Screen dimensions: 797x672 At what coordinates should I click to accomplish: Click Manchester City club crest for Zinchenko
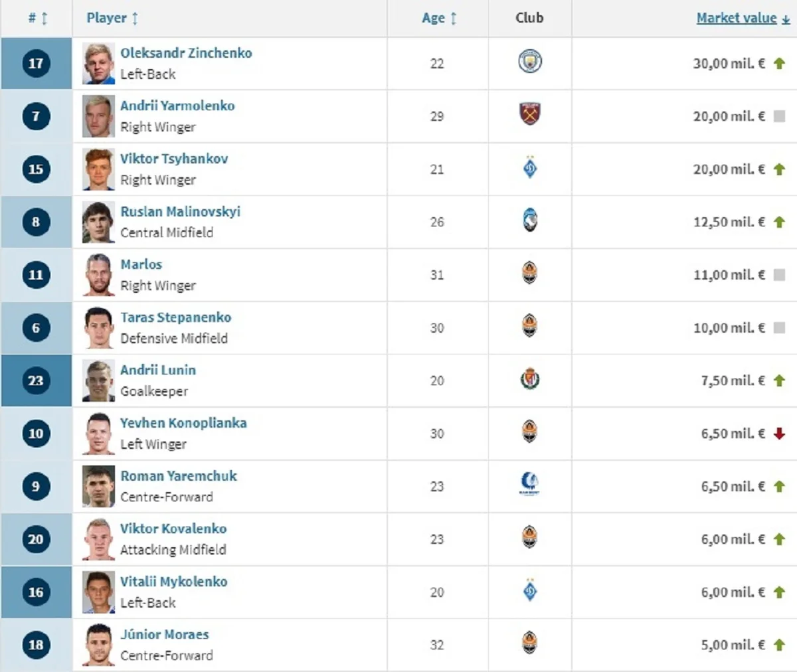click(x=529, y=62)
